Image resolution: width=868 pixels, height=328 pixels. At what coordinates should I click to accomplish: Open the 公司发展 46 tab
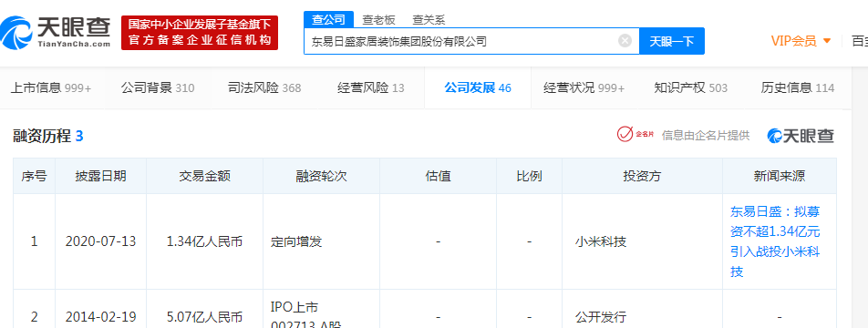coord(478,87)
